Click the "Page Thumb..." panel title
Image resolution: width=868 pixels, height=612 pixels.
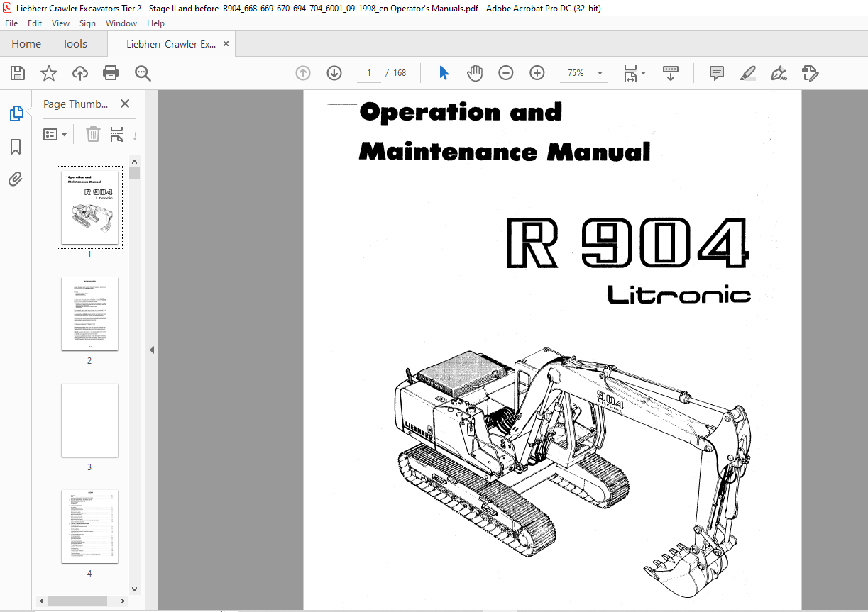click(76, 104)
